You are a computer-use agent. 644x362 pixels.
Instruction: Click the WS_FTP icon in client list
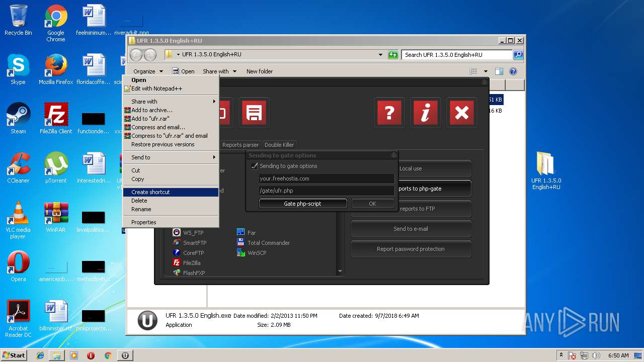click(x=177, y=232)
